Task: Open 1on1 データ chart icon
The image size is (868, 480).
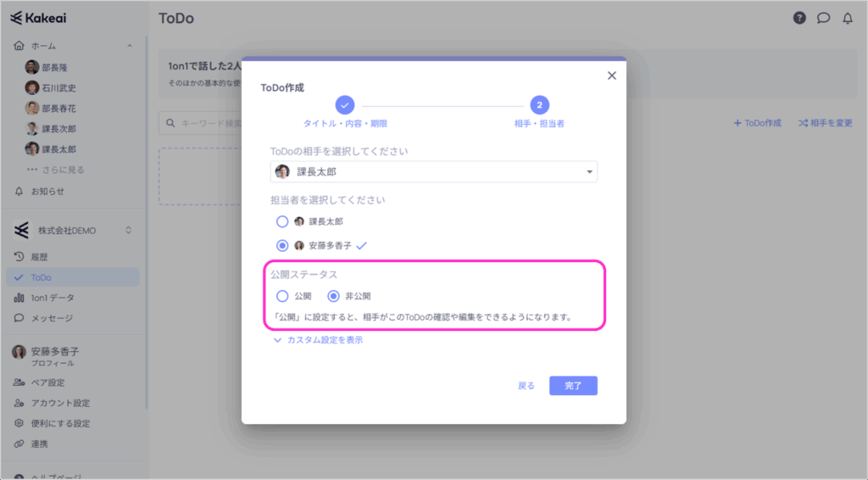Action: click(19, 298)
